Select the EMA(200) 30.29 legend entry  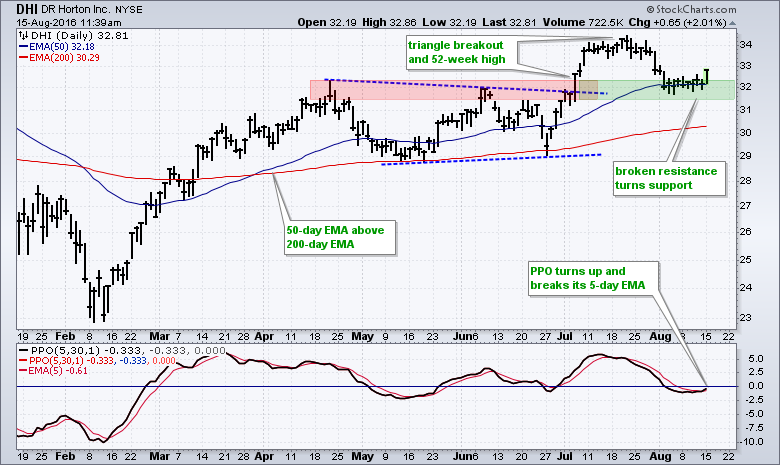pos(59,58)
